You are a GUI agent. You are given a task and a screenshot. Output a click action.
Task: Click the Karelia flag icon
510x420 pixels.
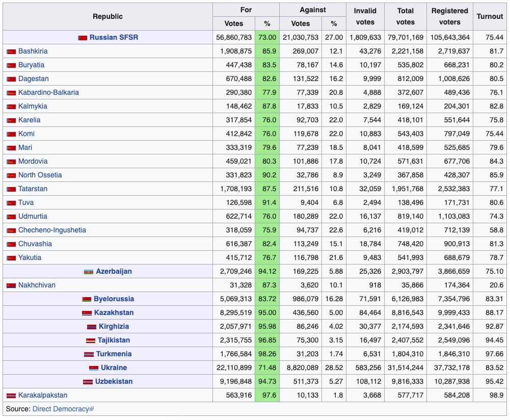pos(11,120)
